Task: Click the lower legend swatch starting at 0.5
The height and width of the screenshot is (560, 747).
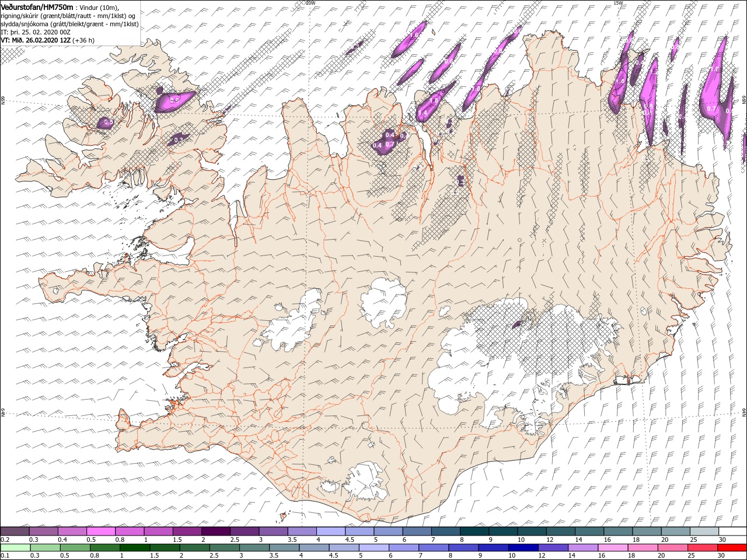Action: 75,548
